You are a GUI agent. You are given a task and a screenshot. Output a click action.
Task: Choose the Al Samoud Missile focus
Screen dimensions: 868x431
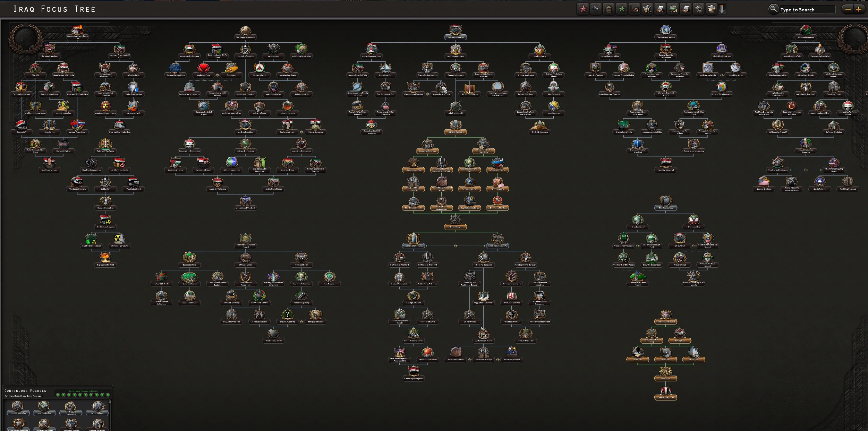[x=470, y=89]
